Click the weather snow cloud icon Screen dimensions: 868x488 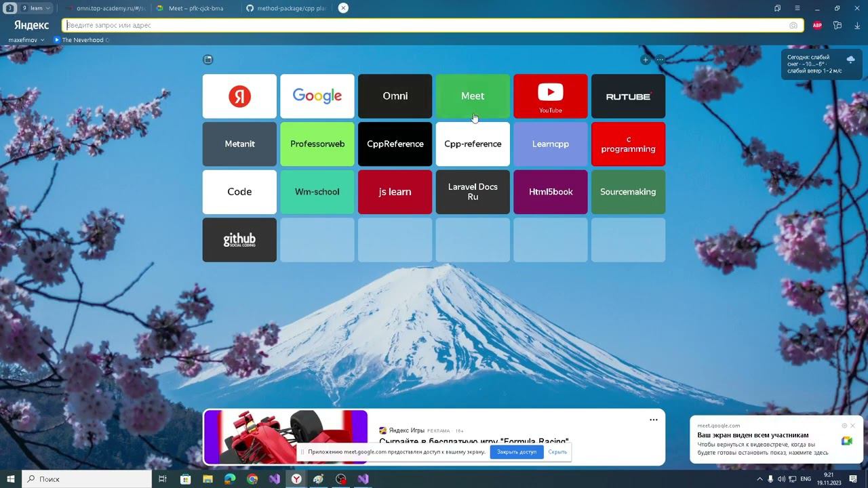pos(850,60)
